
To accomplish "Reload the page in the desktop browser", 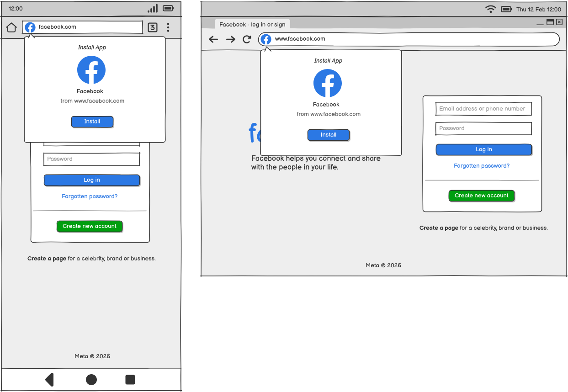I will pos(247,39).
